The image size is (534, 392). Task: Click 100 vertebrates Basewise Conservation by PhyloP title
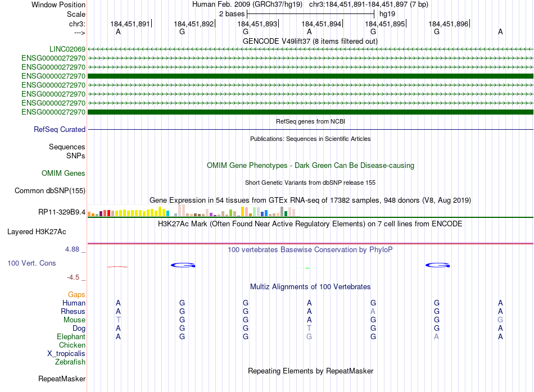(310, 250)
